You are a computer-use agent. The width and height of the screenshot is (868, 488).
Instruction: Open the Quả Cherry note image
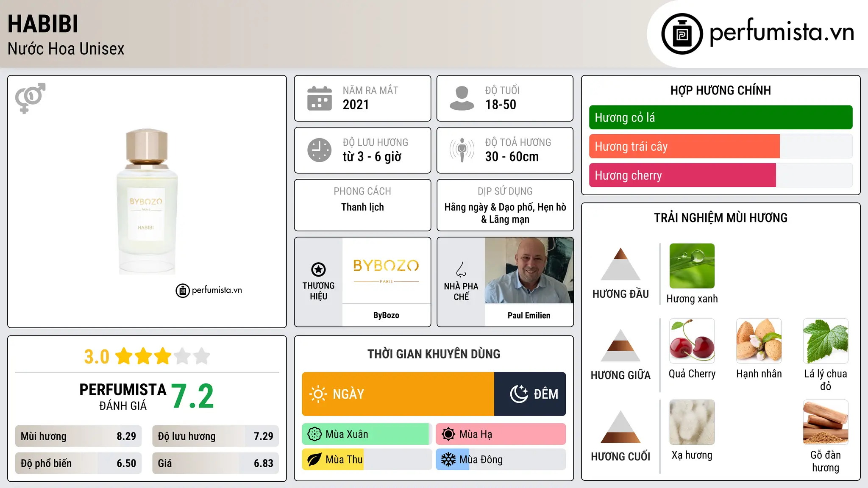pyautogui.click(x=692, y=341)
